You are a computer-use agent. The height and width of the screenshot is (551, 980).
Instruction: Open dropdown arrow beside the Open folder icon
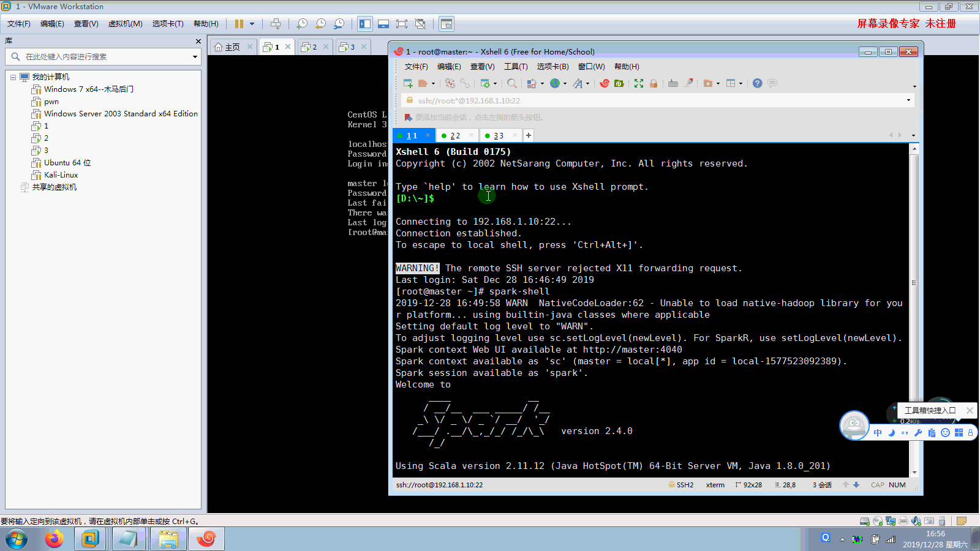point(433,83)
